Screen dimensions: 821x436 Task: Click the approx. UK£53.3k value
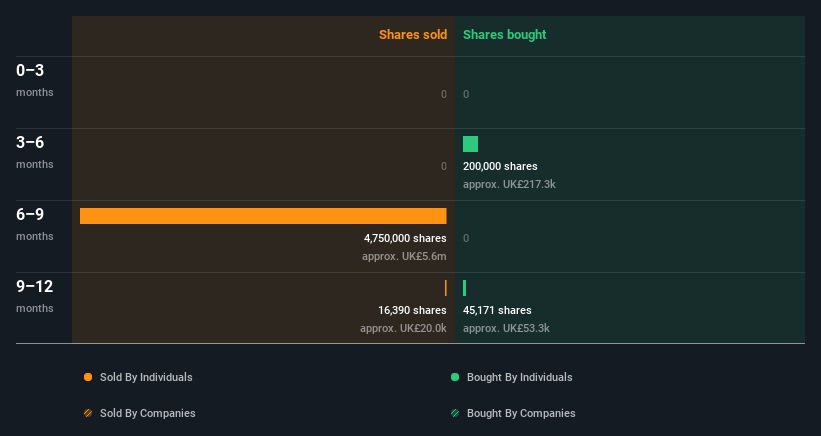point(506,328)
